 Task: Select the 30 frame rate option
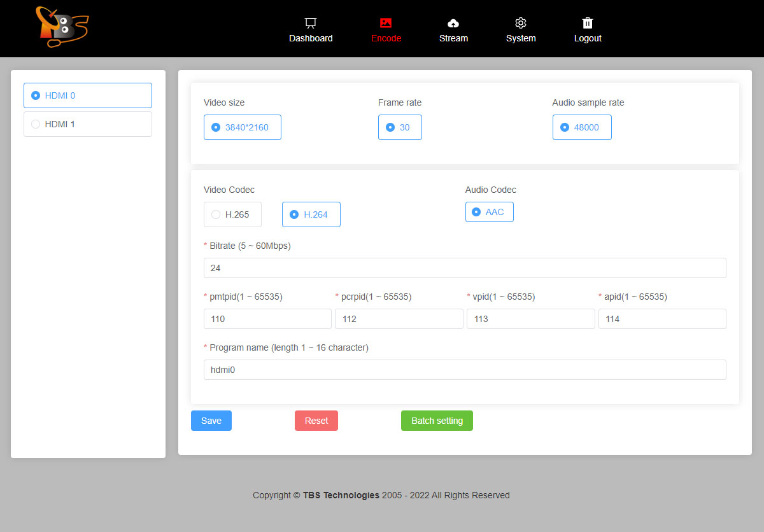click(400, 127)
